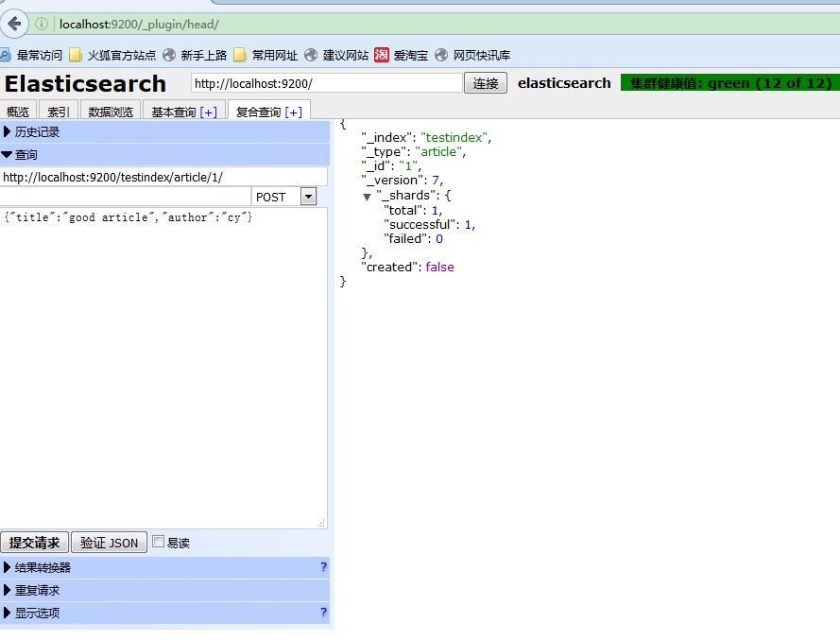The height and width of the screenshot is (640, 840).
Task: Focus the cluster URL input field
Action: click(327, 83)
